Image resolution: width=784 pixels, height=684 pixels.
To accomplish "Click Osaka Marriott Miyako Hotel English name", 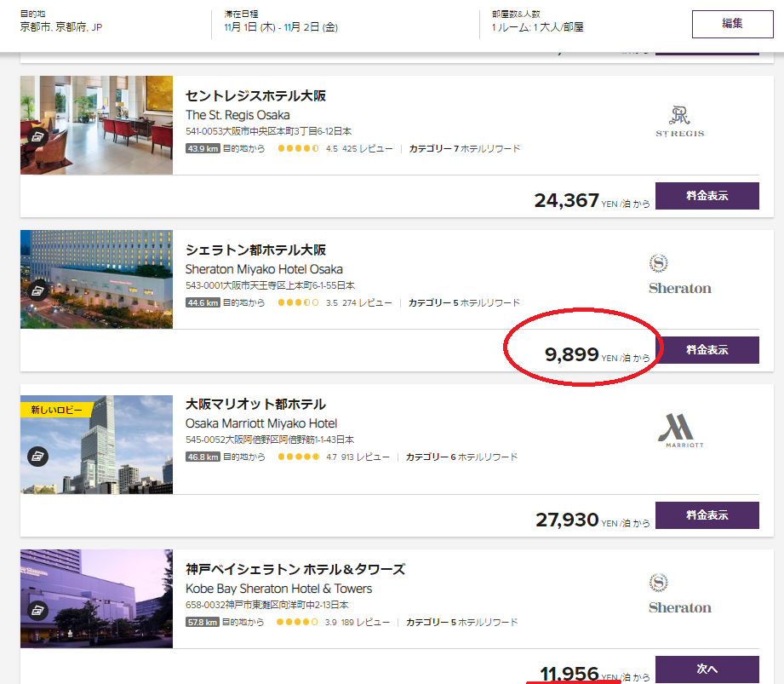I will [x=261, y=423].
